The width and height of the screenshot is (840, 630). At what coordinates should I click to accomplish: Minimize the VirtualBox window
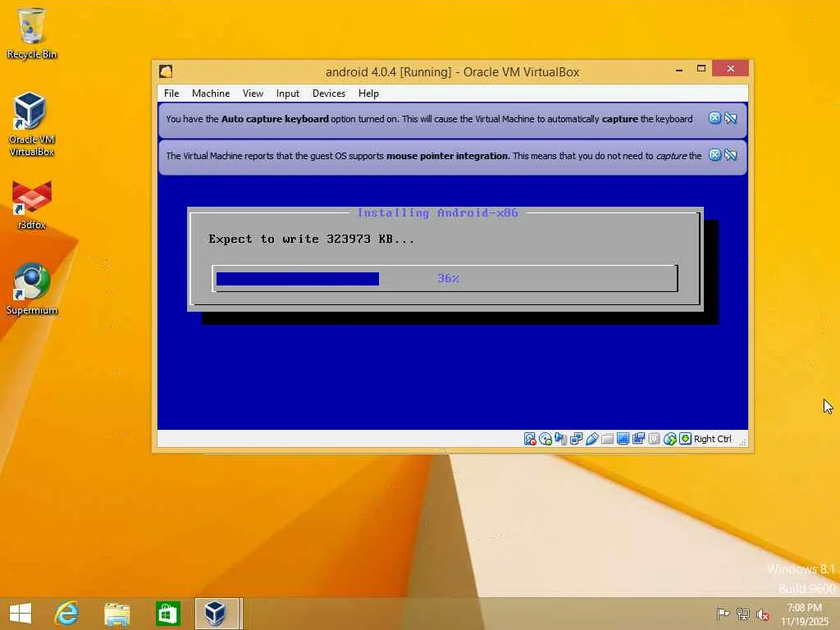(679, 70)
